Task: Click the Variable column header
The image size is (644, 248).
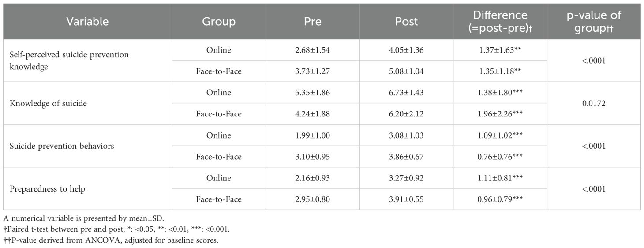Action: (87, 21)
